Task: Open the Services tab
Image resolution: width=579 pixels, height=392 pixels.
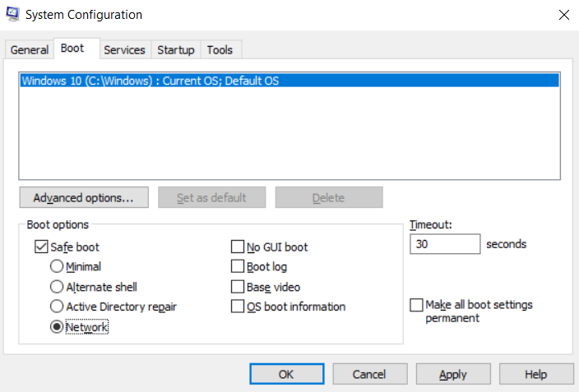Action: click(x=124, y=50)
